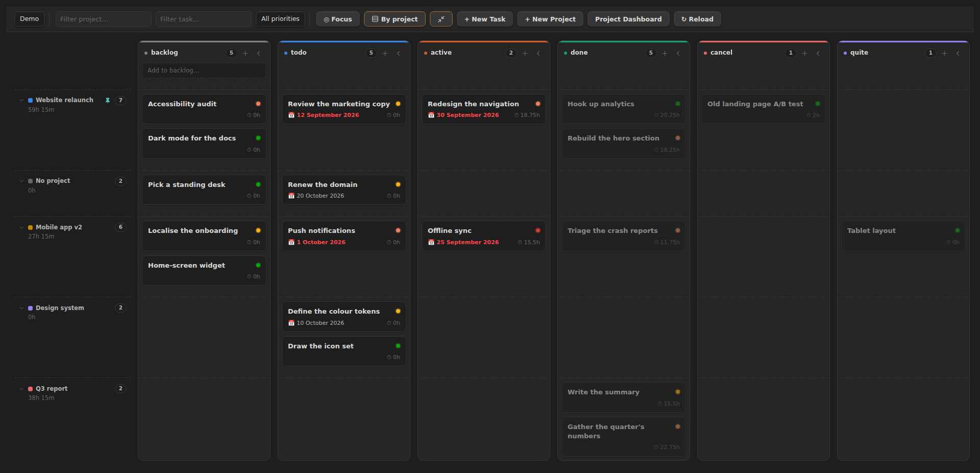Viewport: 980px width, 473px height.
Task: Click priority dot on Pick a standing desk
Action: point(258,184)
